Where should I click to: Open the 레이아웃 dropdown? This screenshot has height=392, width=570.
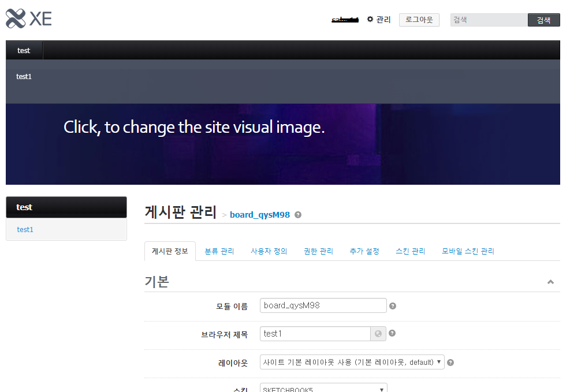(x=352, y=362)
